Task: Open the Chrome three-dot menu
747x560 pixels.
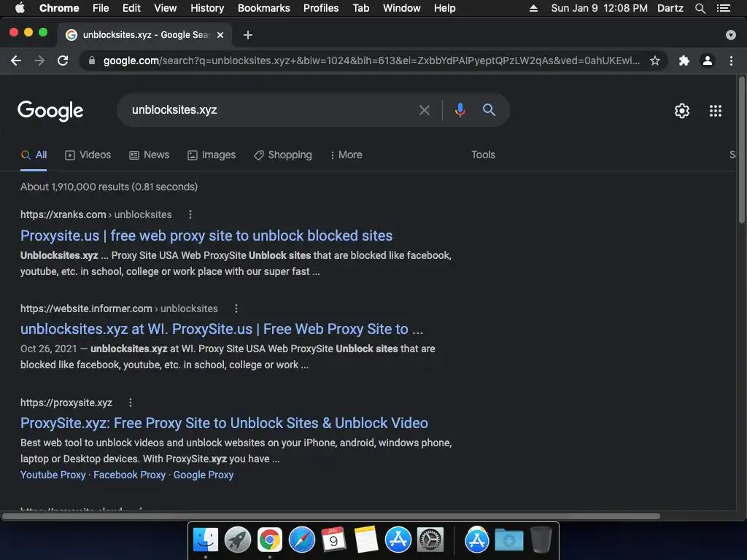Action: [731, 61]
